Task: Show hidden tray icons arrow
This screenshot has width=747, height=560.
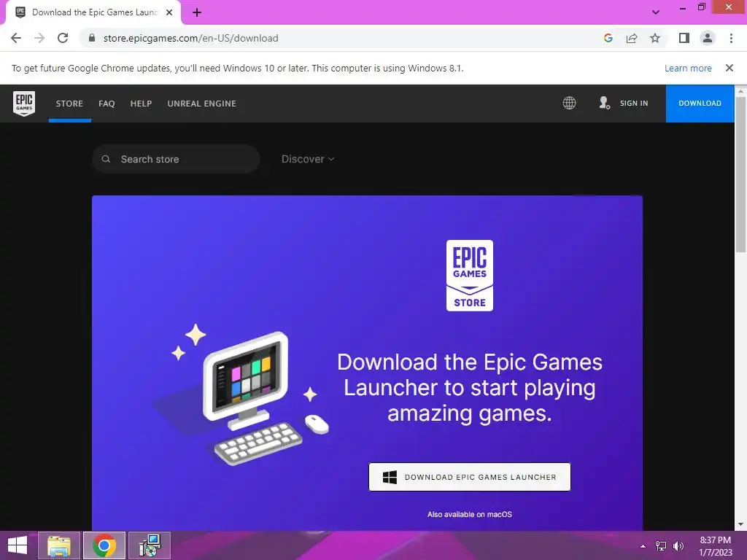Action: pyautogui.click(x=643, y=546)
